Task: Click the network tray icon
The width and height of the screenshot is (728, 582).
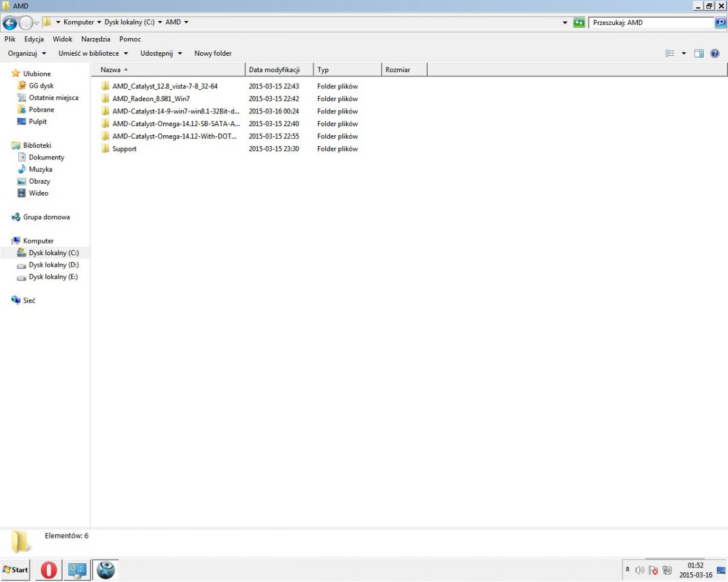Action: point(667,570)
